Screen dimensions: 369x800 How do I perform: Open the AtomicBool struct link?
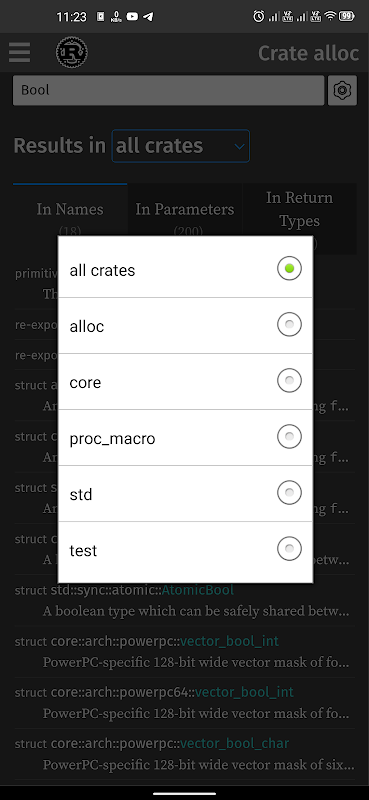pyautogui.click(x=198, y=590)
